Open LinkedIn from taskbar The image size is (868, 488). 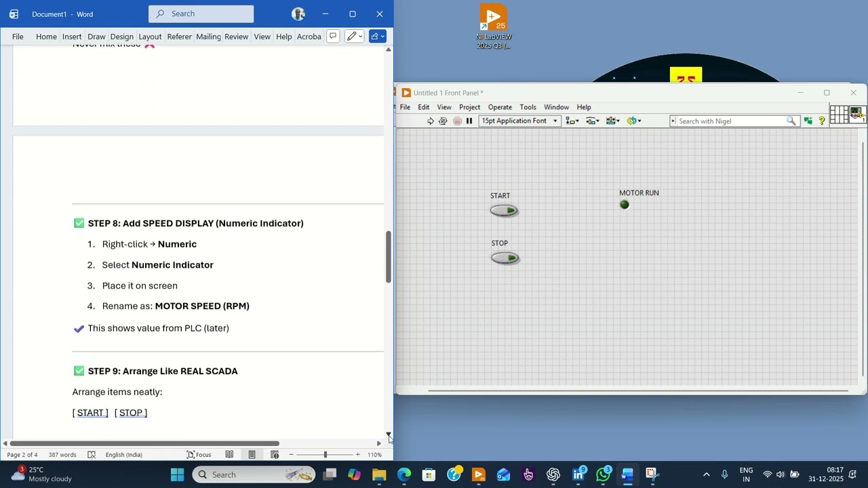coord(578,474)
